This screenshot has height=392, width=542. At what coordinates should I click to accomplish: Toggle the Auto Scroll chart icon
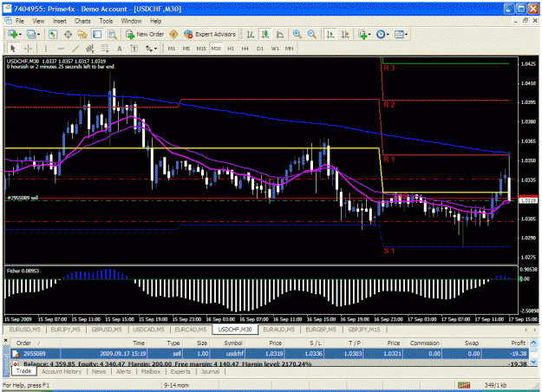pyautogui.click(x=330, y=34)
